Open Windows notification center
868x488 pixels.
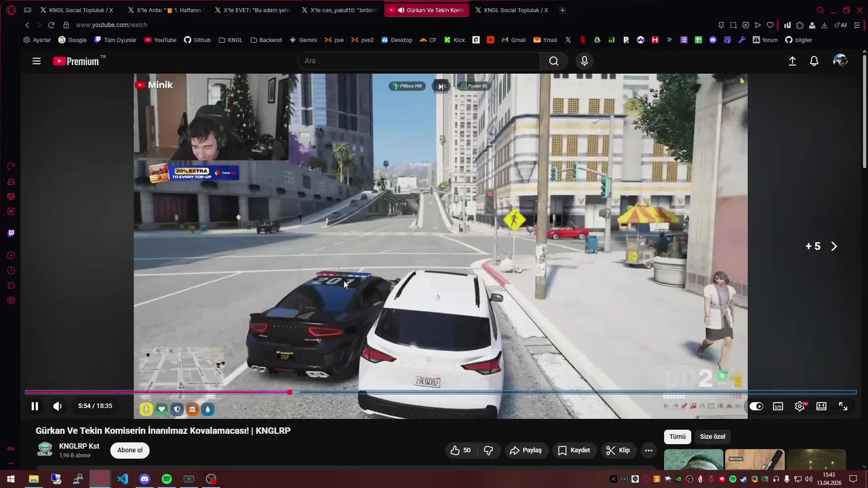853,479
